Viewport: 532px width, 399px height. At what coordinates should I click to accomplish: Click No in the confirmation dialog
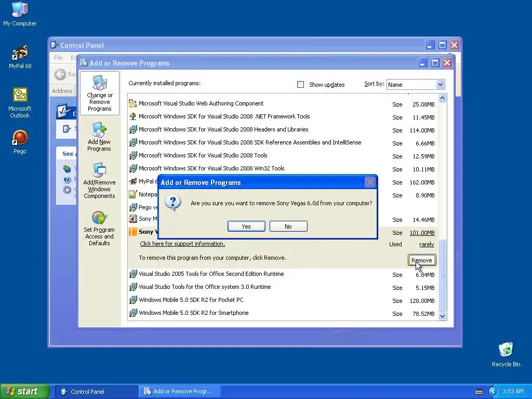[288, 227]
